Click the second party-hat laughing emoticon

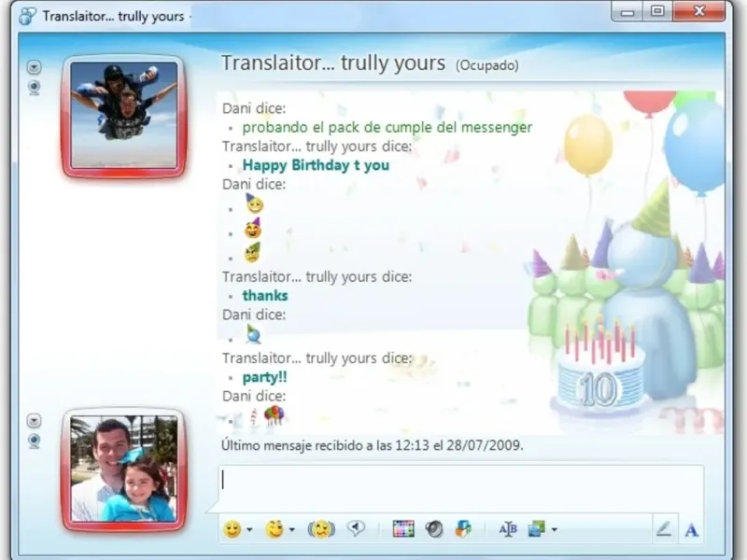(x=253, y=229)
